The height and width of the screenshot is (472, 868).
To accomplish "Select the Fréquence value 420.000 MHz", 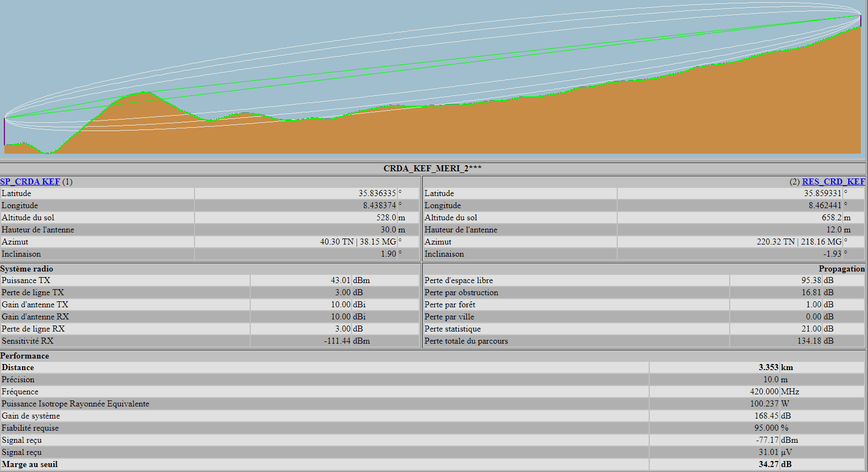I will pos(764,392).
